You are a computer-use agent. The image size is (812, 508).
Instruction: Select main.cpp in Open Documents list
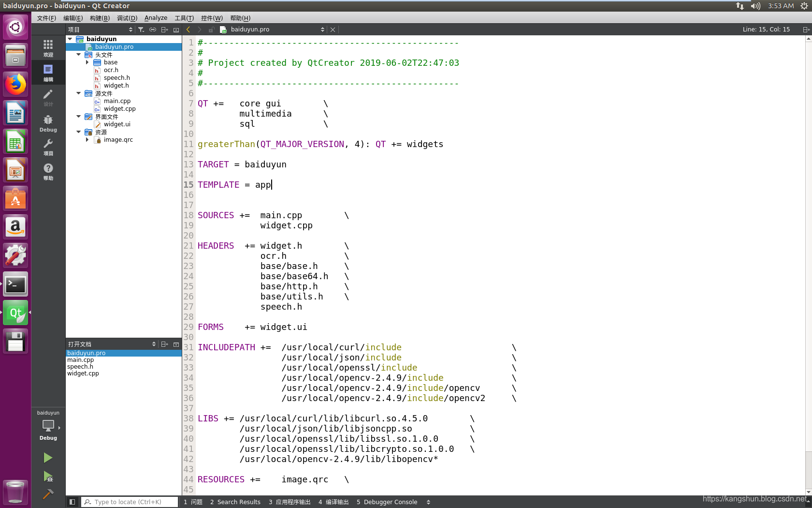click(x=81, y=360)
